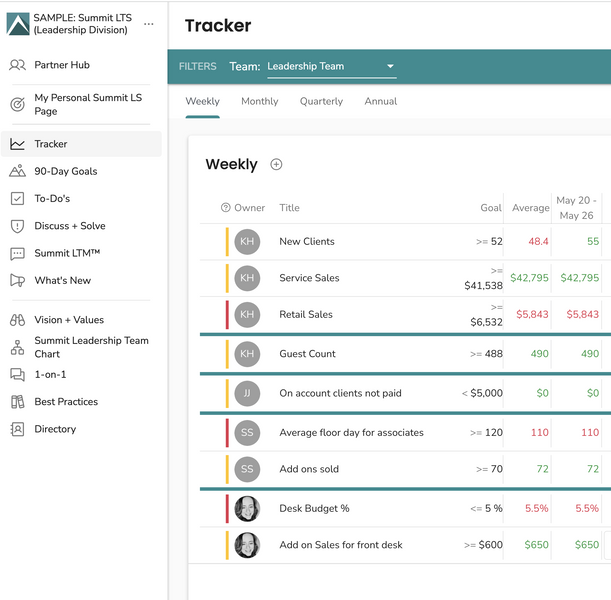Click the Summit LTS mountain logo

point(18,24)
